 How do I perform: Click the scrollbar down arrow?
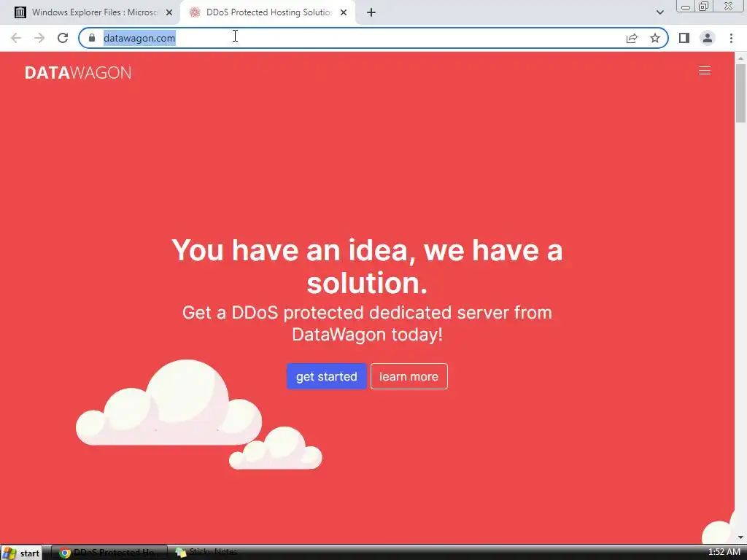[740, 537]
